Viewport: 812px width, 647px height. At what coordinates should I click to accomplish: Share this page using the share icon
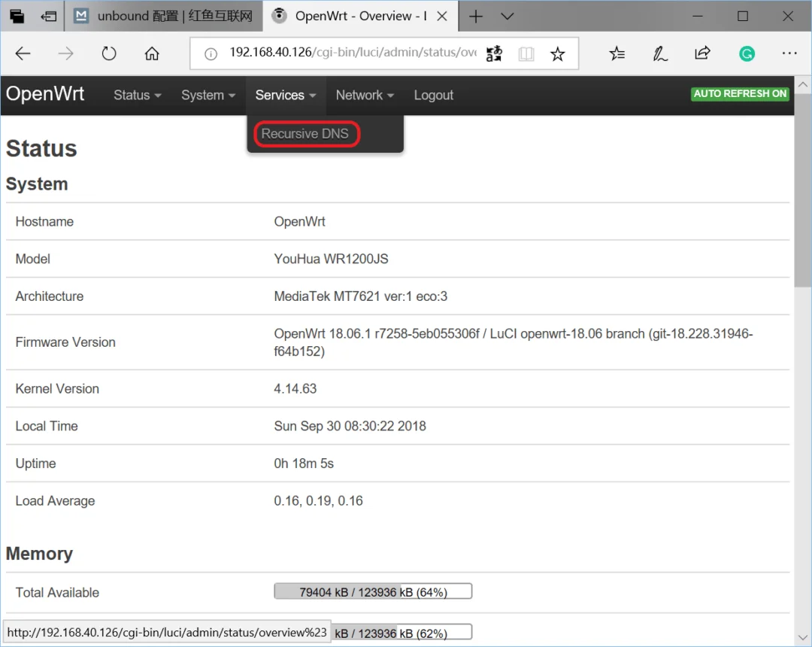(x=702, y=53)
